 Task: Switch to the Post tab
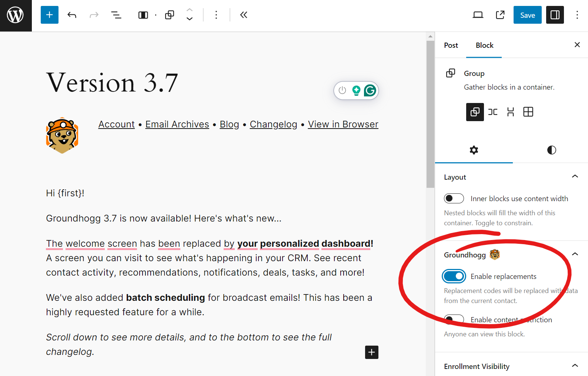(451, 45)
